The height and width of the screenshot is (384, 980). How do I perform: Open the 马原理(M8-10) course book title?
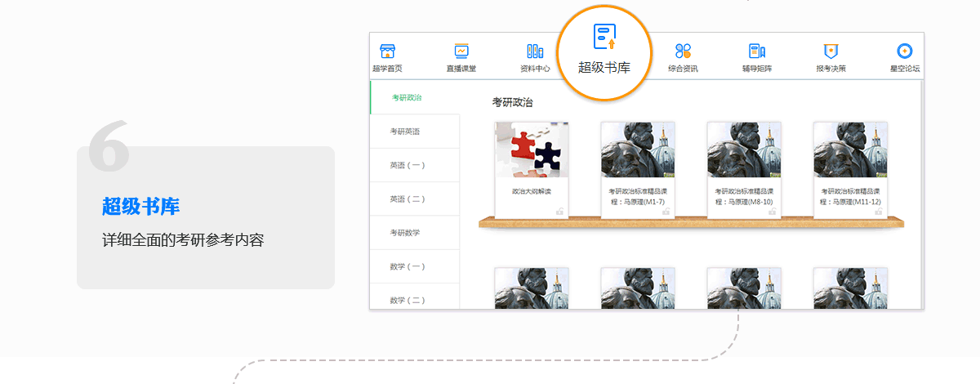point(744,196)
